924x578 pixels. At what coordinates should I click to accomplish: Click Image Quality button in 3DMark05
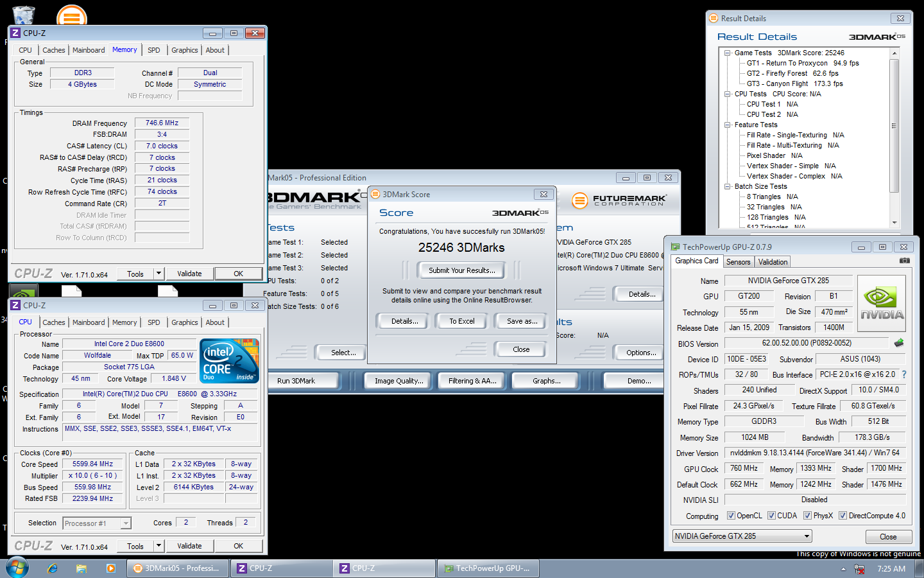click(399, 381)
